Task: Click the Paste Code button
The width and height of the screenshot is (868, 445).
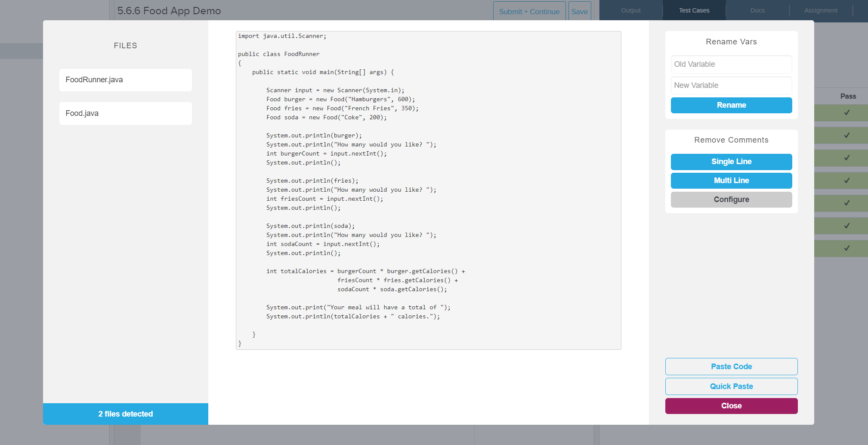Action: click(731, 367)
